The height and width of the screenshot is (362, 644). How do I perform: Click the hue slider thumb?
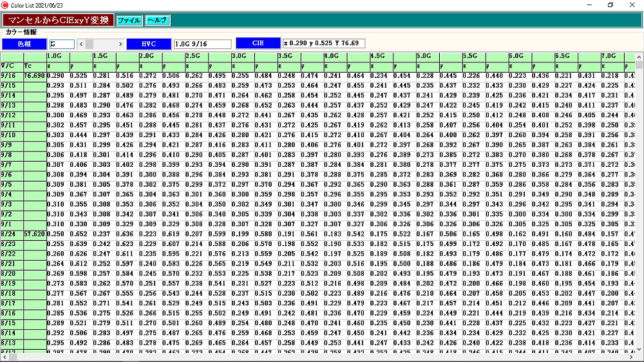click(x=90, y=44)
